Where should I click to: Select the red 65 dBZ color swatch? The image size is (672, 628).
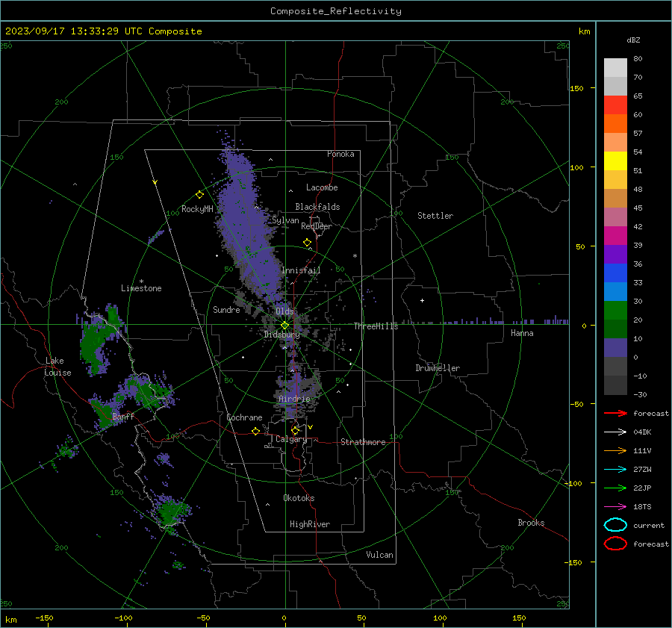[x=615, y=105]
